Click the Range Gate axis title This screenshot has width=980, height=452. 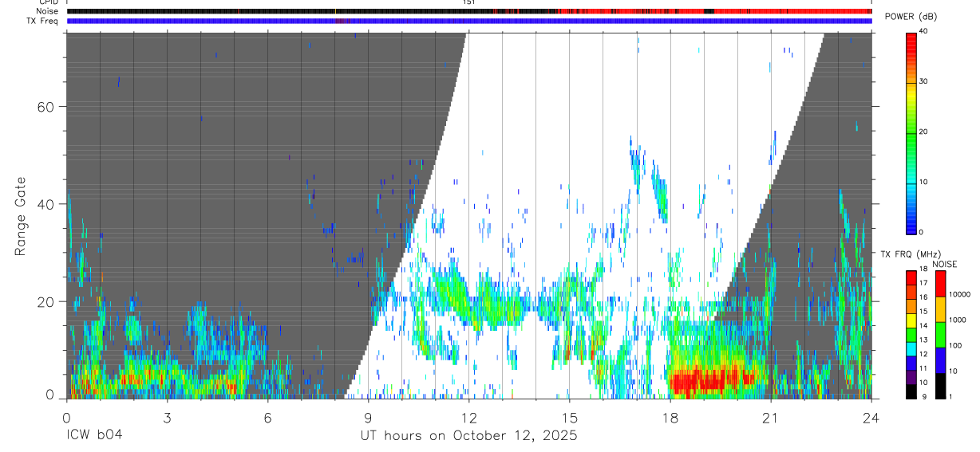[22, 217]
